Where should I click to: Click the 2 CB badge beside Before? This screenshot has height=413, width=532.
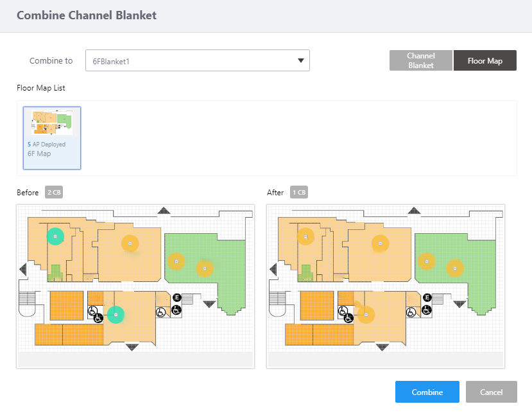54,193
